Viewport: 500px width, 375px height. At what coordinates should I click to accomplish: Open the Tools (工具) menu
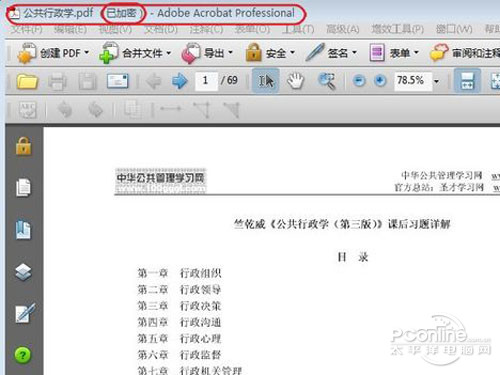click(x=298, y=29)
